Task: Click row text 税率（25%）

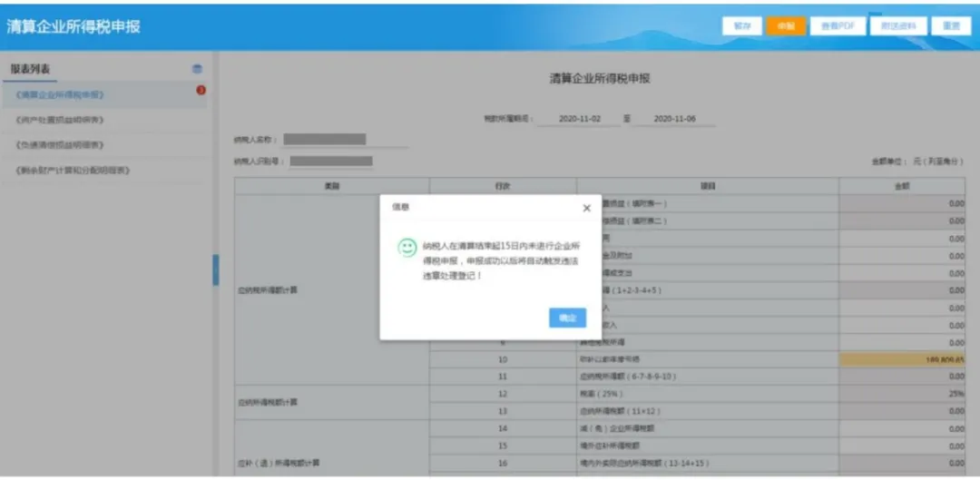Action: point(602,395)
